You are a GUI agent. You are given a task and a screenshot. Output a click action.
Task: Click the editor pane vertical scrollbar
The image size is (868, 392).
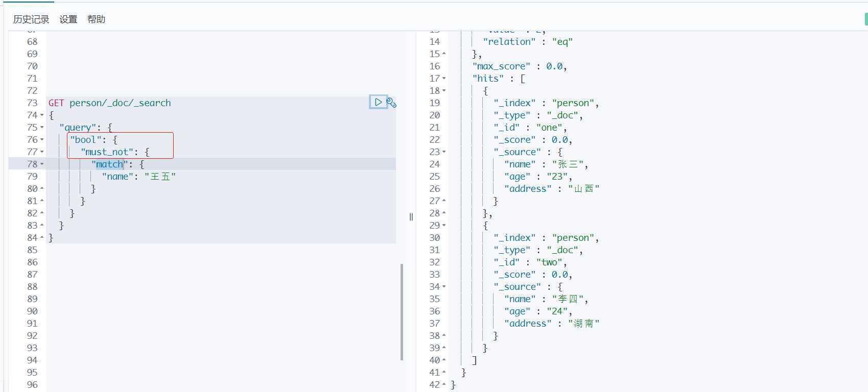pos(402,311)
